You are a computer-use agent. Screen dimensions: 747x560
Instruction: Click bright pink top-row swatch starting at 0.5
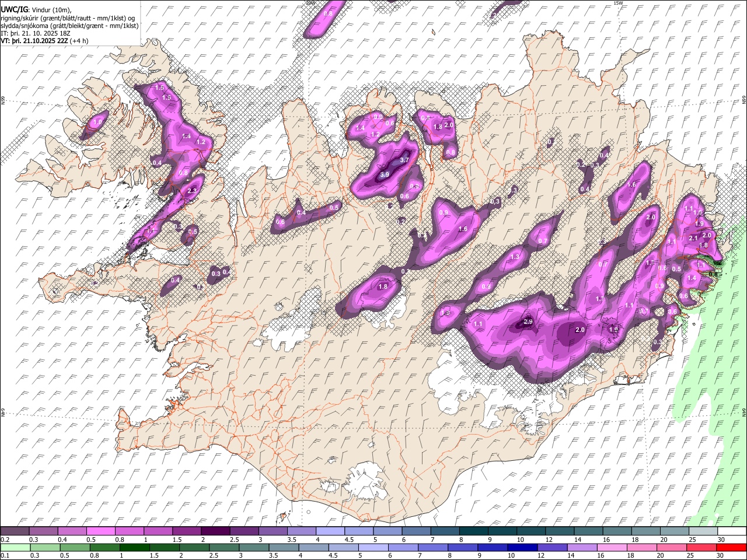[100, 531]
